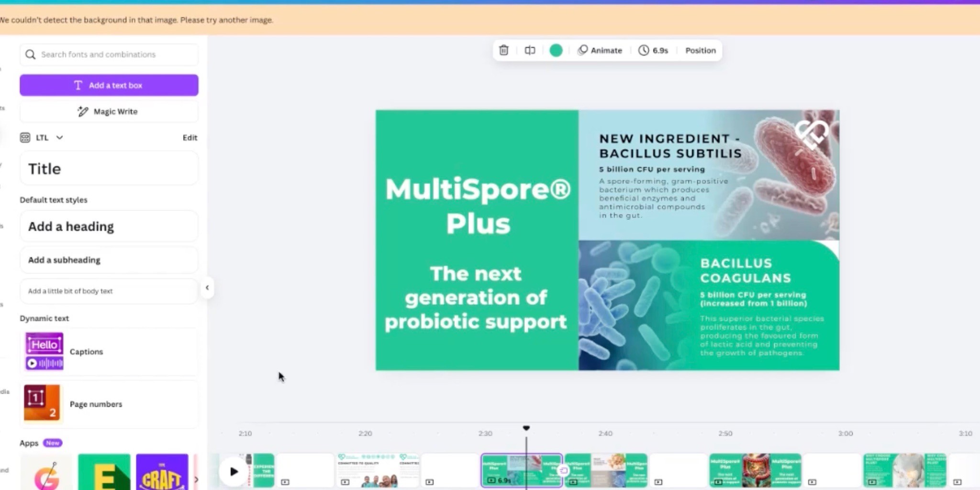Open the Captions dynamic text option

point(109,352)
